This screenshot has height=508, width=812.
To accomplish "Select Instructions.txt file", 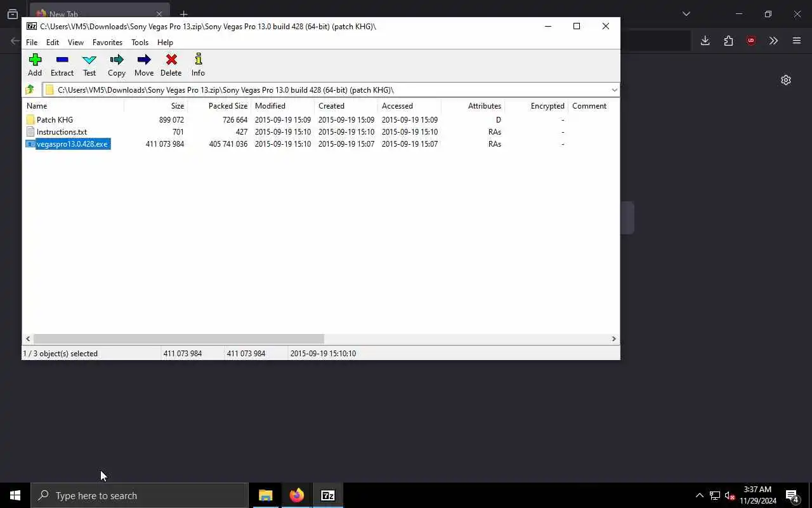I will [x=62, y=132].
